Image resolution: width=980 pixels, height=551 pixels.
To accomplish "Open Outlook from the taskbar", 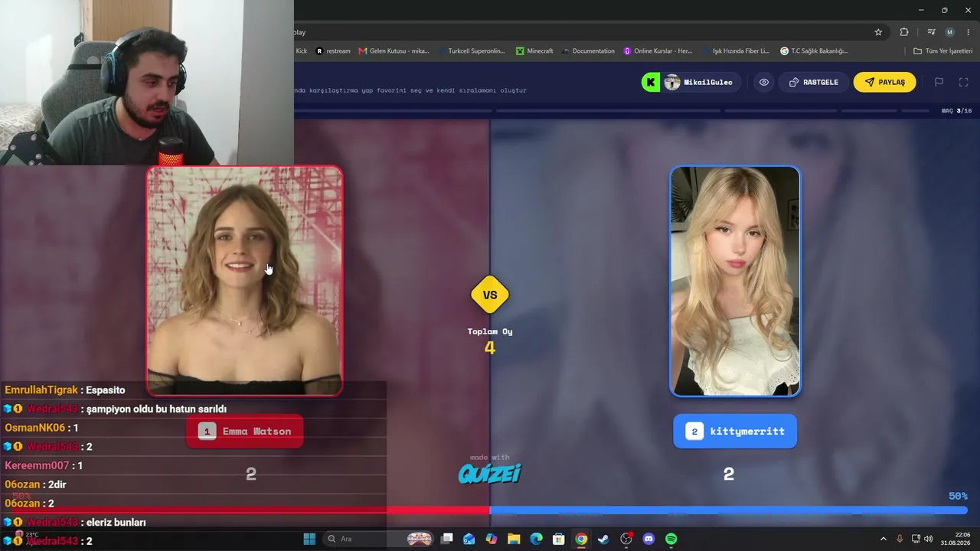I will [x=469, y=539].
